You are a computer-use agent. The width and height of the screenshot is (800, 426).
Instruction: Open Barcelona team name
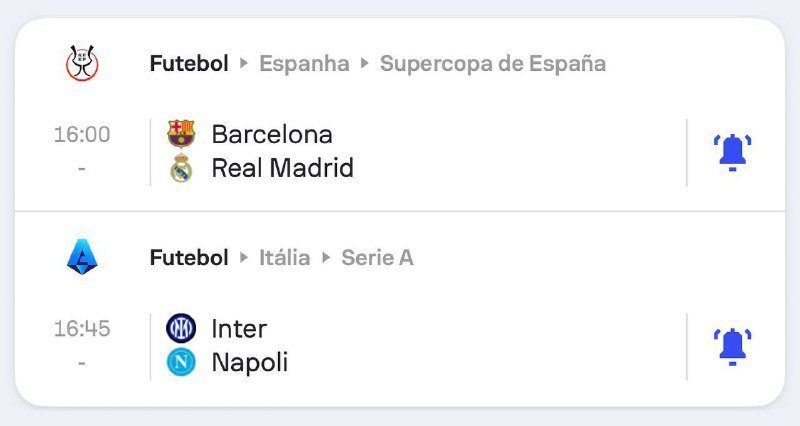(x=272, y=134)
